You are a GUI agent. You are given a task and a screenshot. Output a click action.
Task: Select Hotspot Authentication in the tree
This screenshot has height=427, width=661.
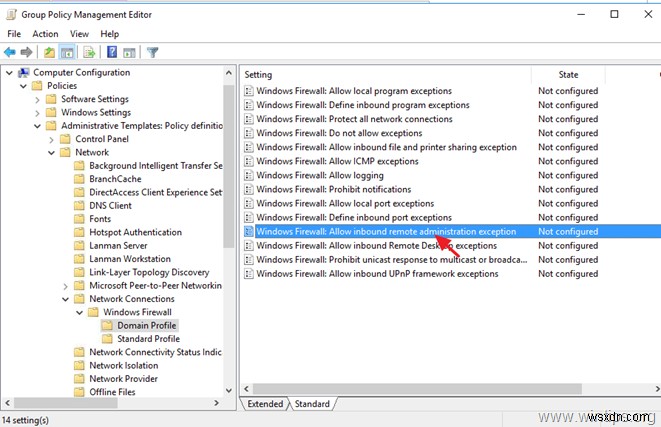tap(135, 232)
